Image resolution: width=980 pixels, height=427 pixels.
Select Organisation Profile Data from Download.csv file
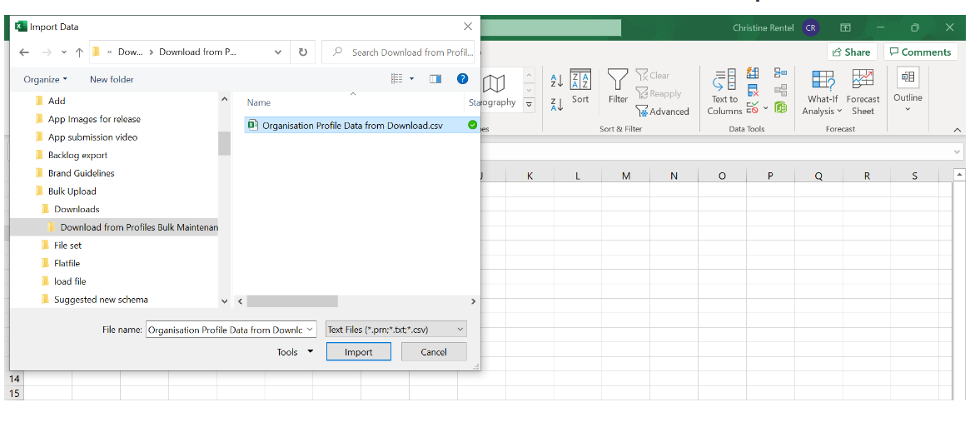352,125
